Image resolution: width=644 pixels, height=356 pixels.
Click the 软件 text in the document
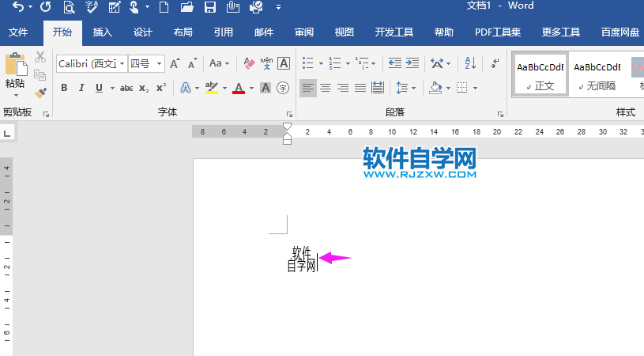click(301, 252)
